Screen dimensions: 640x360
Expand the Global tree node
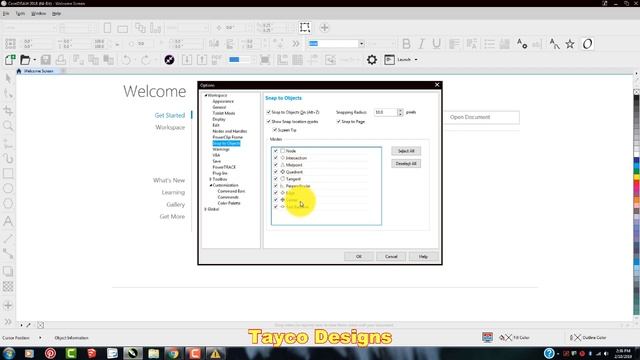(x=206, y=209)
